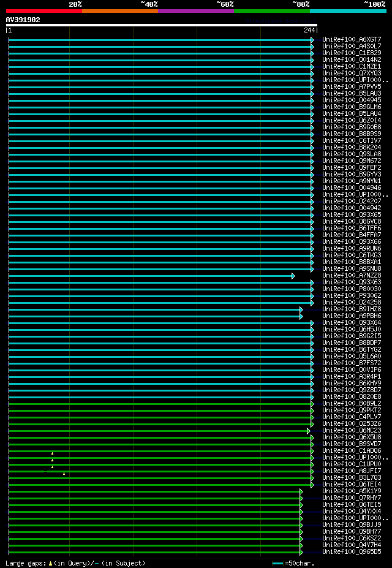Select the UniRef100_A9NYW1 label
This screenshot has width=392, height=568.
(352, 181)
